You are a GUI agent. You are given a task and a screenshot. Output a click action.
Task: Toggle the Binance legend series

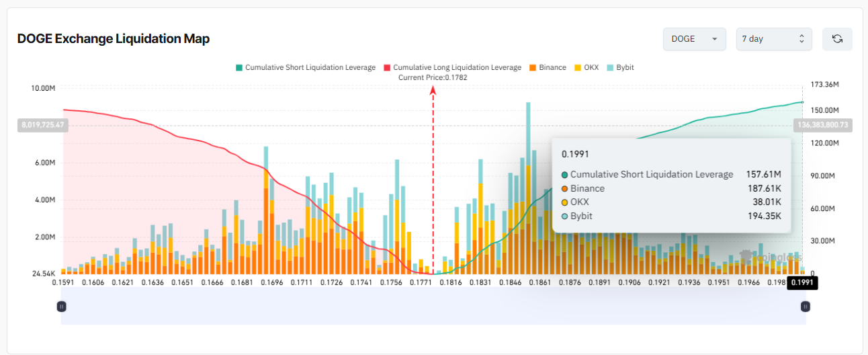coord(548,67)
